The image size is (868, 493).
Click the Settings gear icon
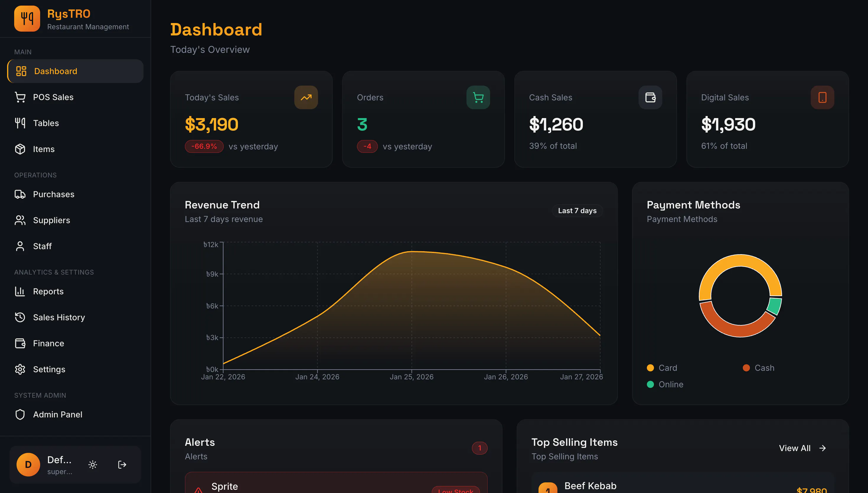click(20, 369)
